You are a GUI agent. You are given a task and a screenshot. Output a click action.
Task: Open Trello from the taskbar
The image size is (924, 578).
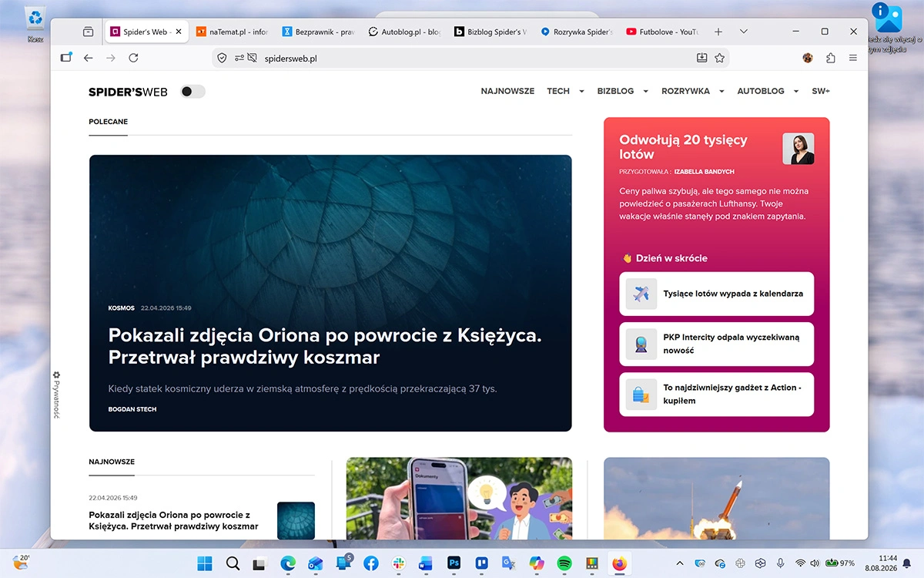pyautogui.click(x=481, y=563)
